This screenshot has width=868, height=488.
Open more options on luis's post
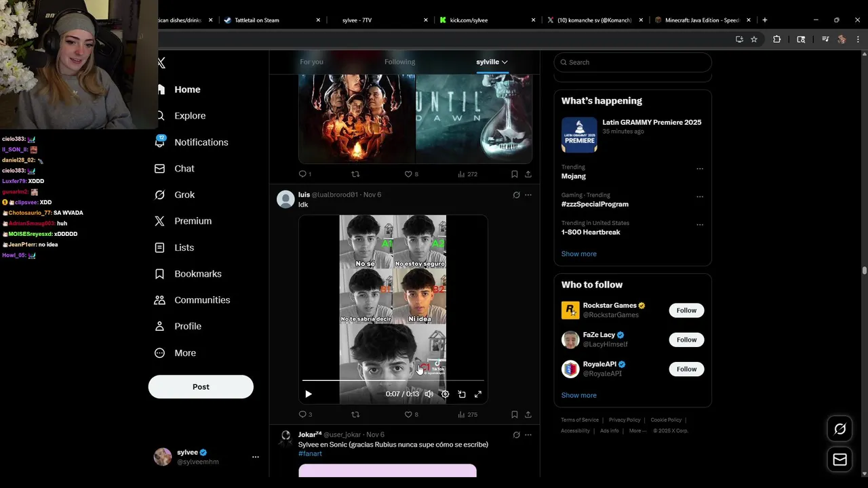click(528, 195)
